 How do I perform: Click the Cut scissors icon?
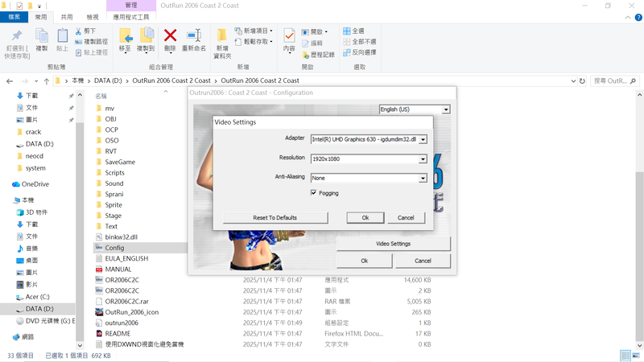[78, 31]
